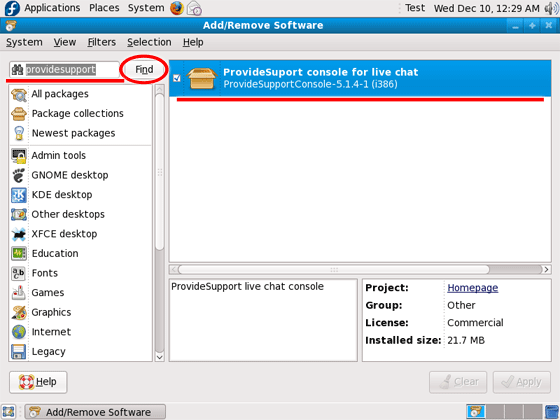Click the category list scroll up arrow
The image size is (560, 420).
click(x=160, y=89)
